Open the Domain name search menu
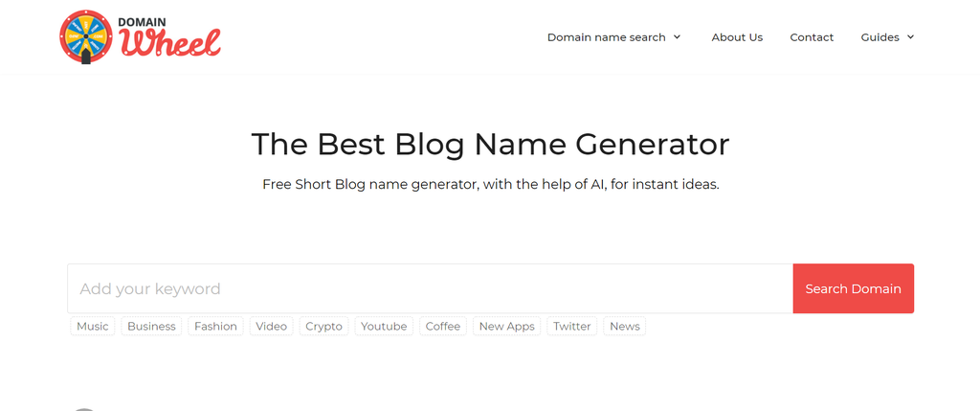This screenshot has width=980, height=411. click(x=606, y=37)
